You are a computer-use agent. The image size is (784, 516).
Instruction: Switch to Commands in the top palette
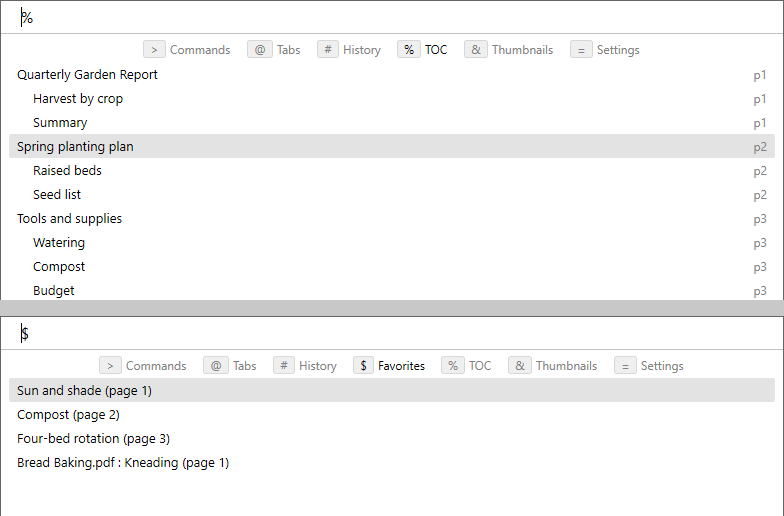click(x=200, y=50)
